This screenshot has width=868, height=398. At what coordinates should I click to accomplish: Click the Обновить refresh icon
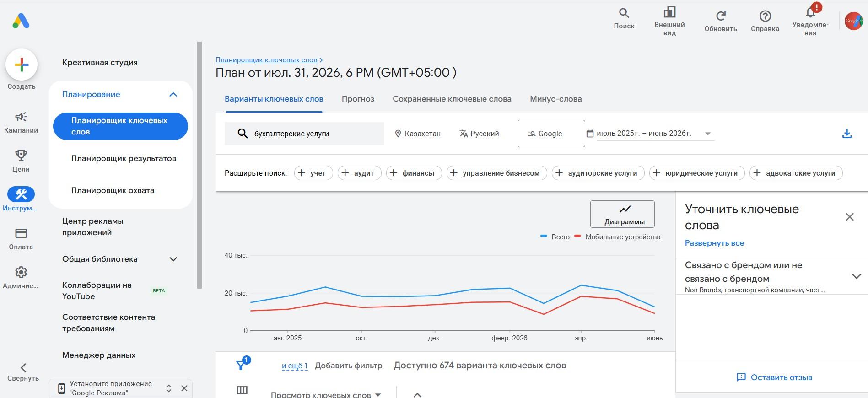click(721, 21)
